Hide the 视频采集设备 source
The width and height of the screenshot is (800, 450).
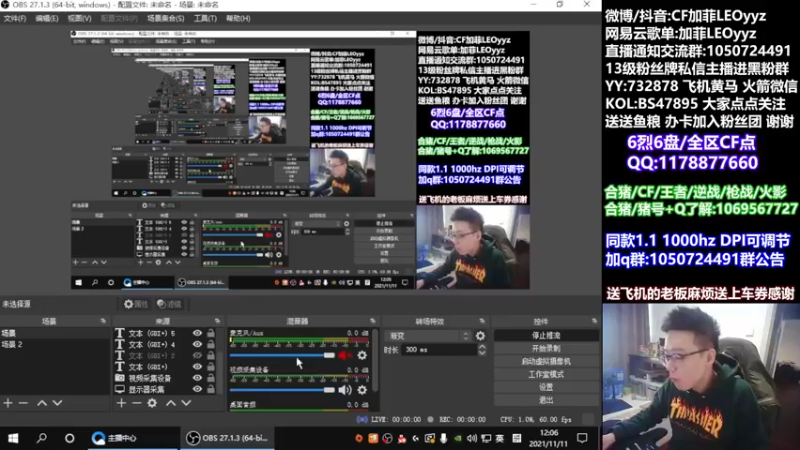click(197, 378)
